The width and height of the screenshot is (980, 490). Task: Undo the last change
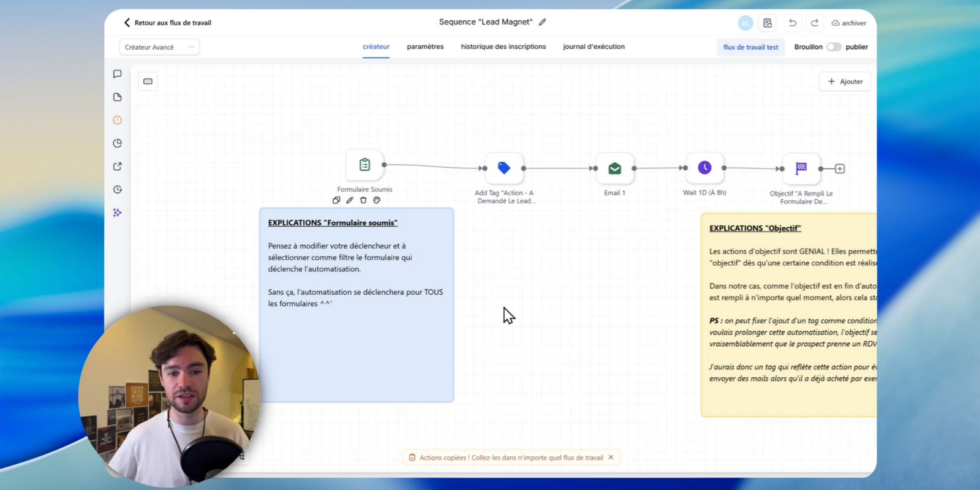tap(793, 23)
